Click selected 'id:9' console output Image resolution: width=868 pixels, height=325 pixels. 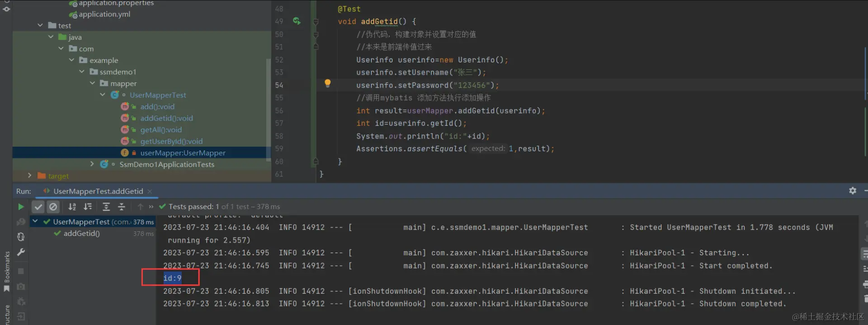point(172,278)
